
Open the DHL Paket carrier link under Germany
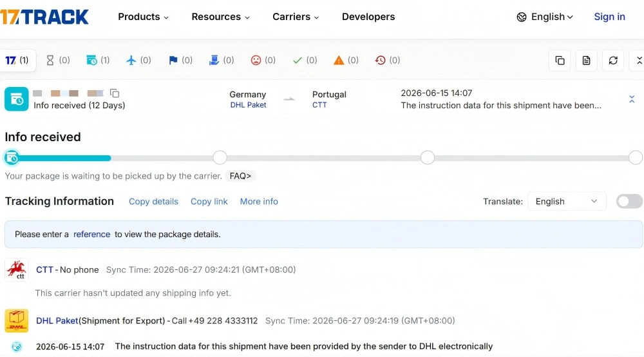point(248,105)
